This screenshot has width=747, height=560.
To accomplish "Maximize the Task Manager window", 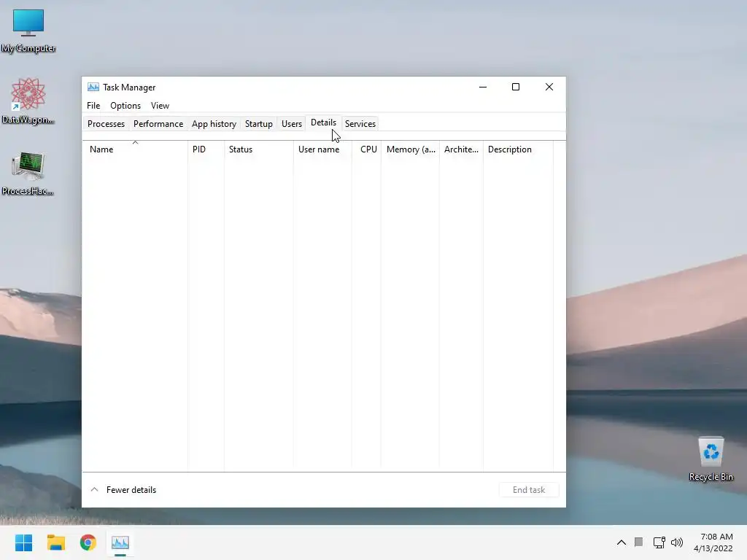I will click(516, 87).
